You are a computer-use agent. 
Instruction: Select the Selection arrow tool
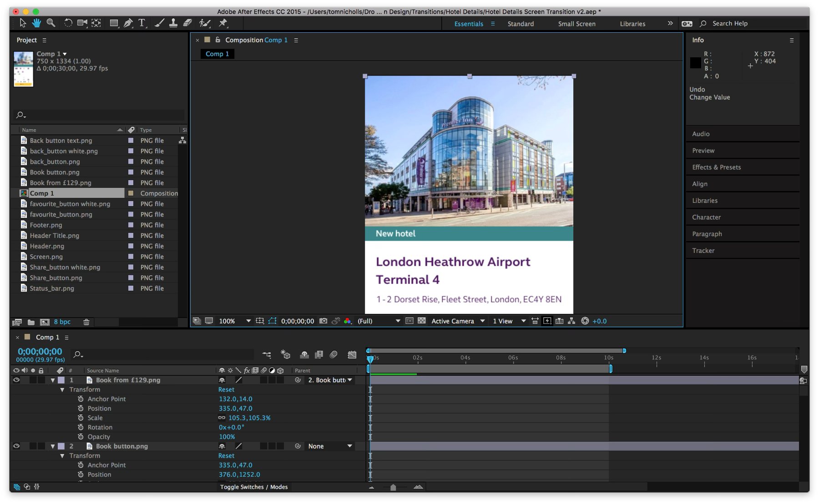pyautogui.click(x=23, y=23)
